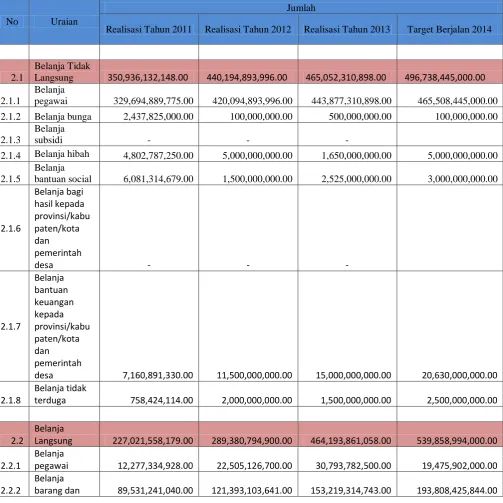The width and height of the screenshot is (503, 503).
Task: Select value 11,500,000,000.00
Action: coord(255,375)
